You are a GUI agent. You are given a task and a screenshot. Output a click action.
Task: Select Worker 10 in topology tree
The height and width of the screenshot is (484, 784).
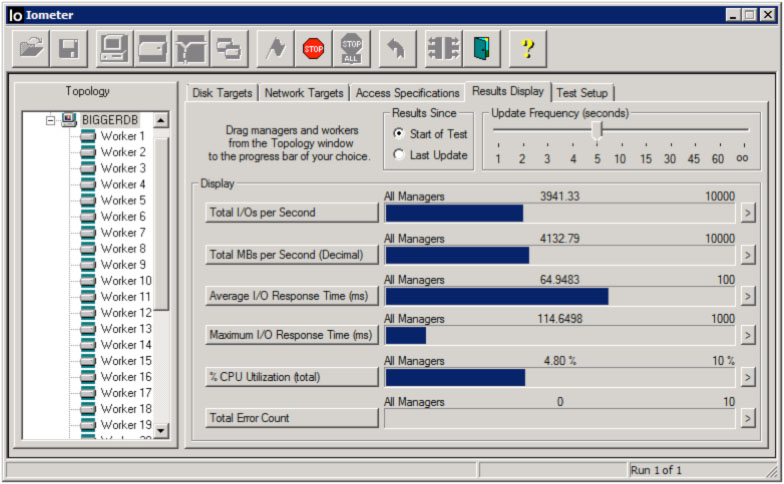click(x=126, y=280)
